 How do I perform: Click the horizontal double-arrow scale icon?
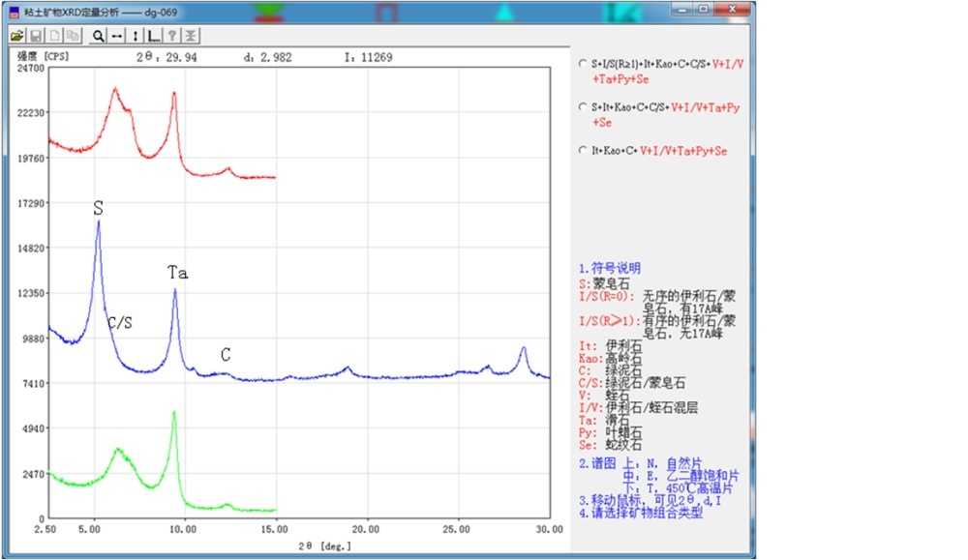pyautogui.click(x=116, y=36)
